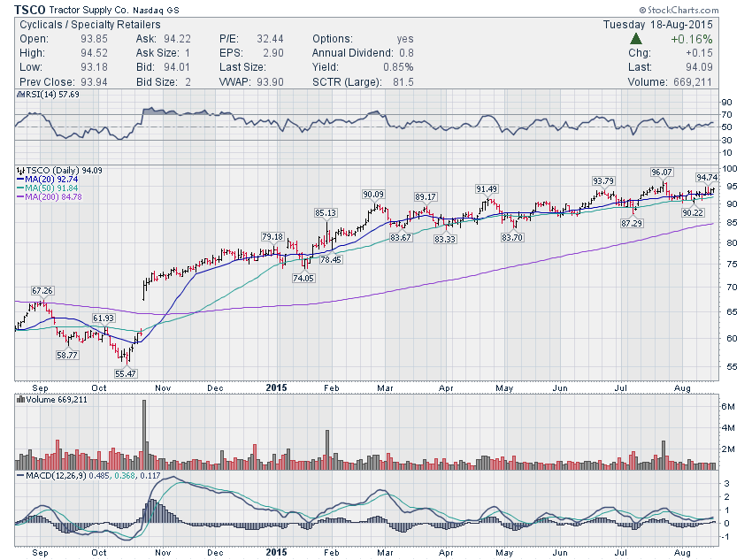Click the High value 94.52
752x560 pixels.
(x=94, y=53)
